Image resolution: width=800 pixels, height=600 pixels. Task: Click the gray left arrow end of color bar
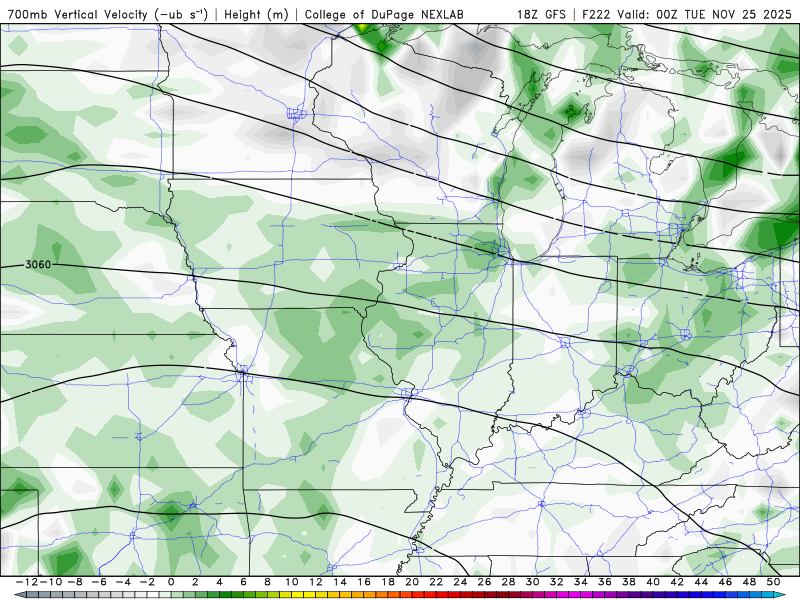coord(19,595)
